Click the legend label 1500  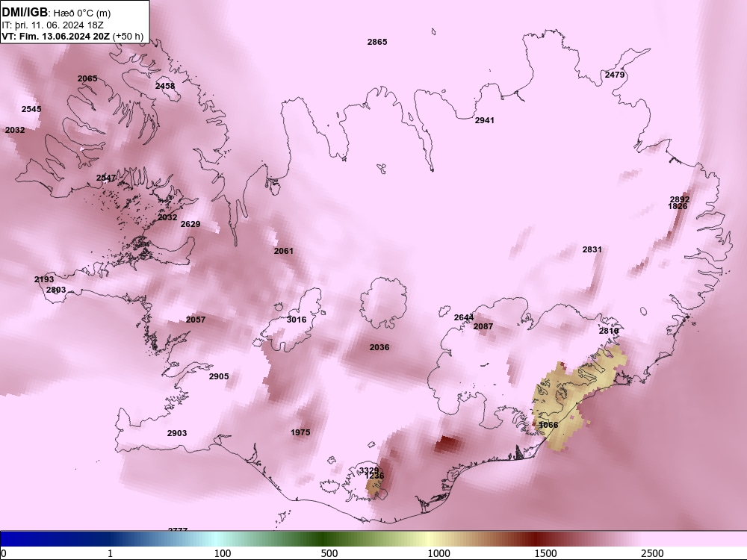[x=545, y=553]
